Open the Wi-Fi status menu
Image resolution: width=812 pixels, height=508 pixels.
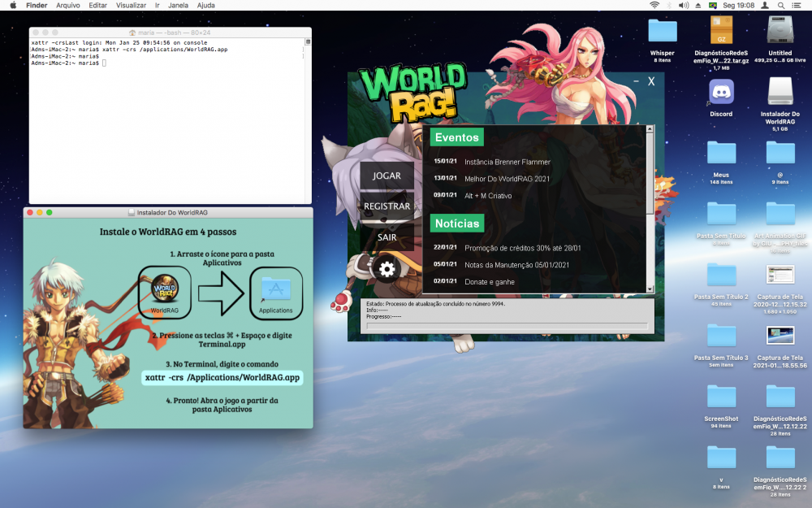pos(654,5)
